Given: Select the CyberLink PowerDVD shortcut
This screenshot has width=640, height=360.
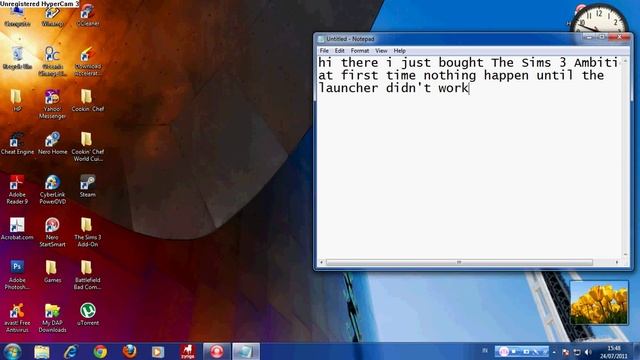Looking at the screenshot, I should click(x=52, y=189).
